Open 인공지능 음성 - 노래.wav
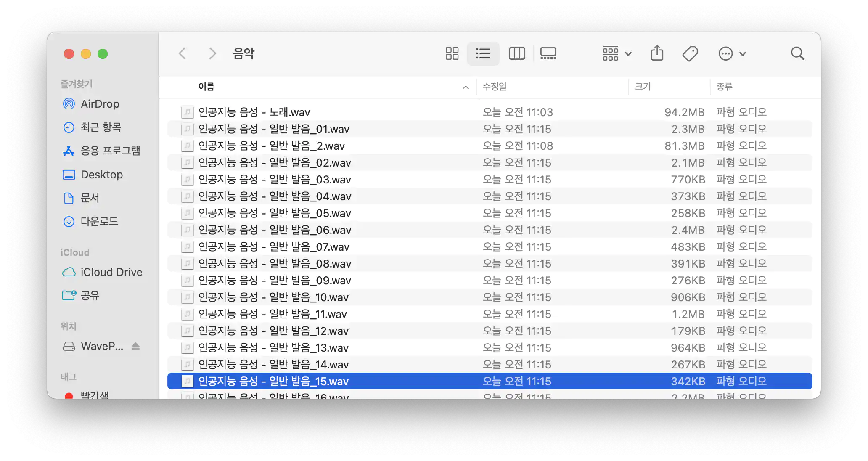Screen dimensions: 868x461 coord(254,112)
